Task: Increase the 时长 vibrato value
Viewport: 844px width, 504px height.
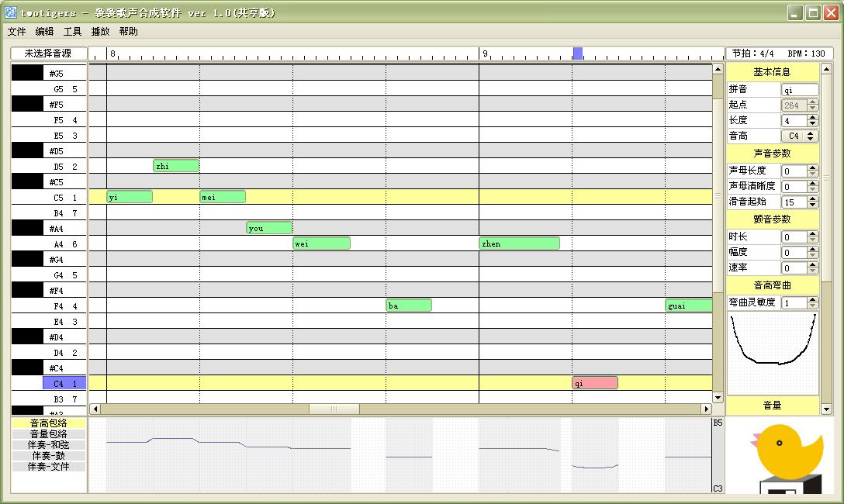Action: [813, 233]
